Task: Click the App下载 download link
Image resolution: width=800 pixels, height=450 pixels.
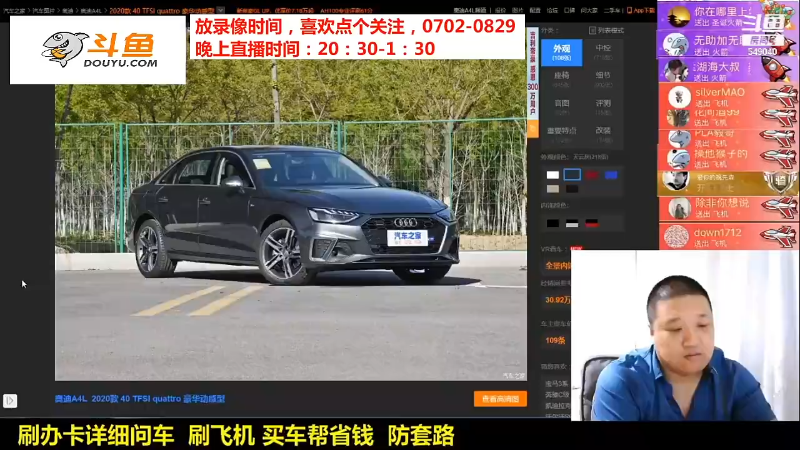Action: point(641,10)
